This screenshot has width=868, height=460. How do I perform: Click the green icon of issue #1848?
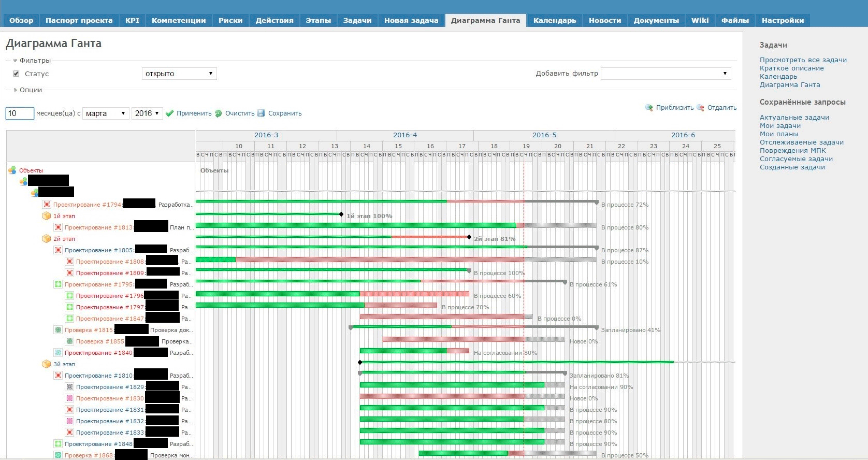(x=58, y=444)
